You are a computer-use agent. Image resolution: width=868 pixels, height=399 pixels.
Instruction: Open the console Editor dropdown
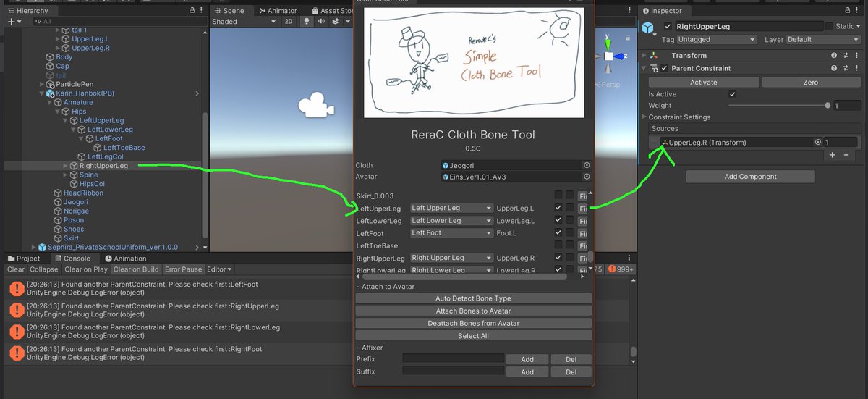pos(218,269)
